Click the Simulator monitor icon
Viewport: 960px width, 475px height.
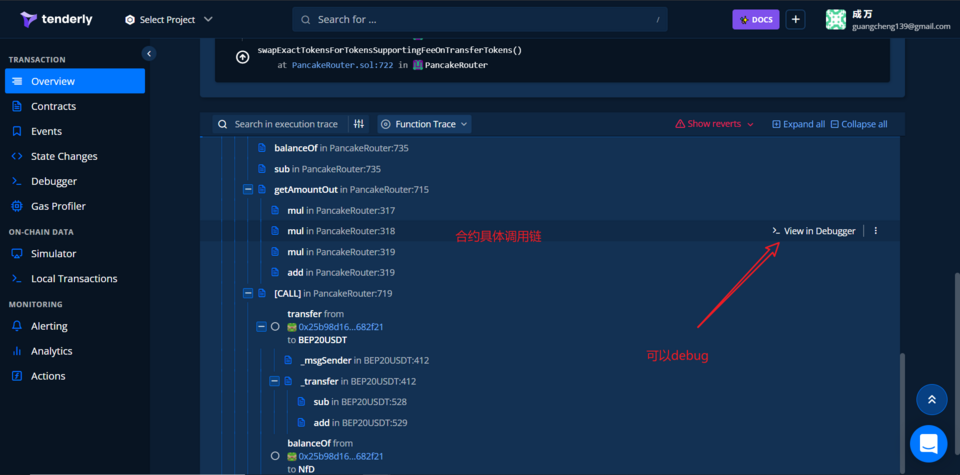pyautogui.click(x=17, y=253)
